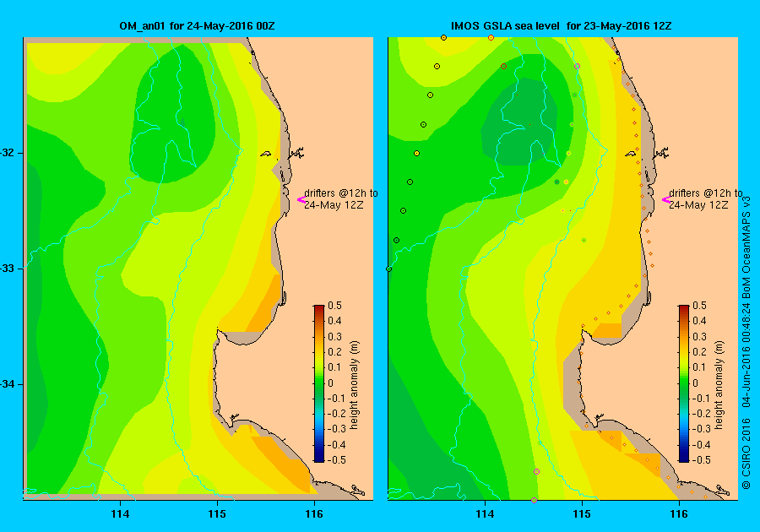Click the -0.2 value on IMOS GSLA colorbar
This screenshot has width=760, height=532.
(701, 413)
